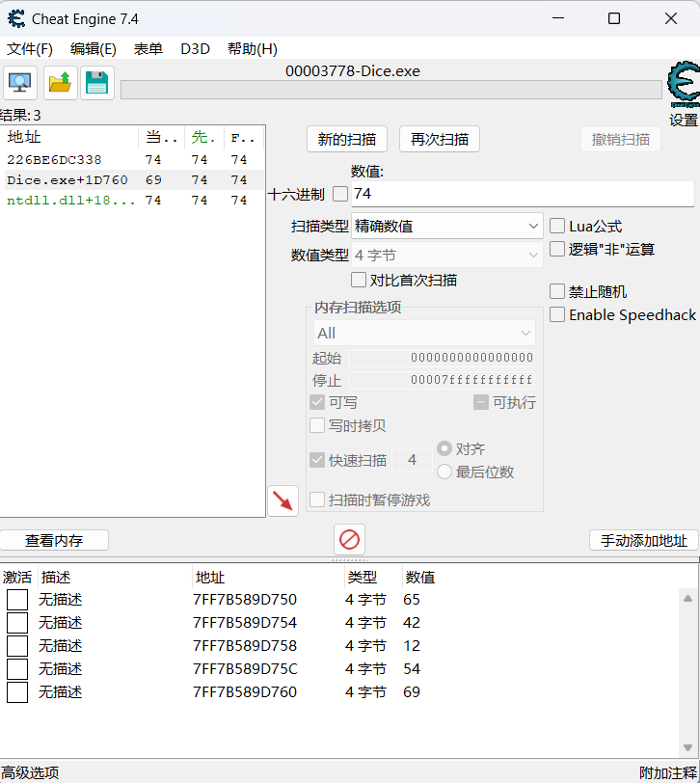Click the open file folder icon
The height and width of the screenshot is (783, 700).
[x=60, y=83]
